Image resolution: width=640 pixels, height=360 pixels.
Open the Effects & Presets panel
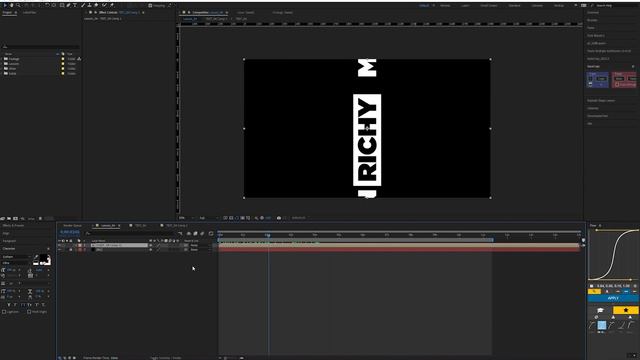(x=13, y=225)
